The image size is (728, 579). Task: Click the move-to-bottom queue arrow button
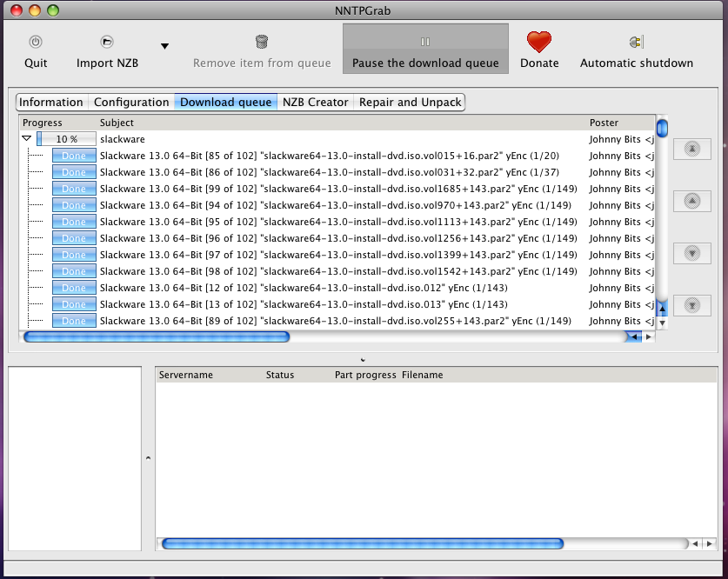pyautogui.click(x=692, y=305)
